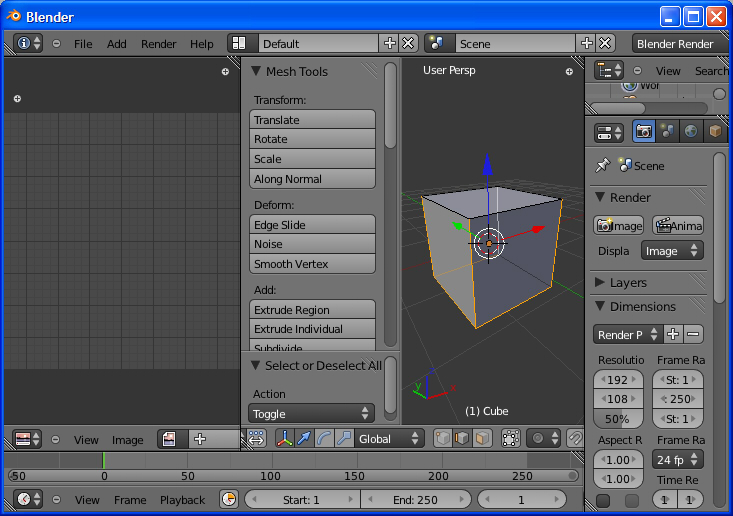Select the scale manipulator icon

click(x=344, y=438)
